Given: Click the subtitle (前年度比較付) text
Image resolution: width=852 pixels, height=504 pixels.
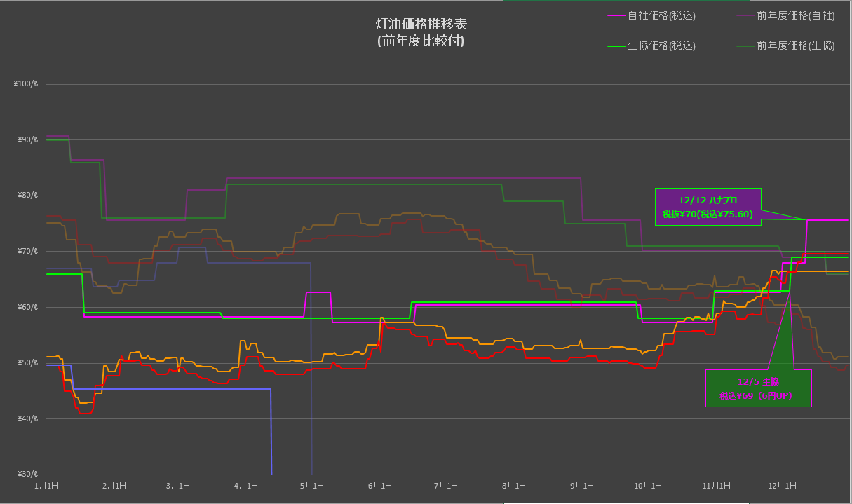Looking at the screenshot, I should click(420, 41).
